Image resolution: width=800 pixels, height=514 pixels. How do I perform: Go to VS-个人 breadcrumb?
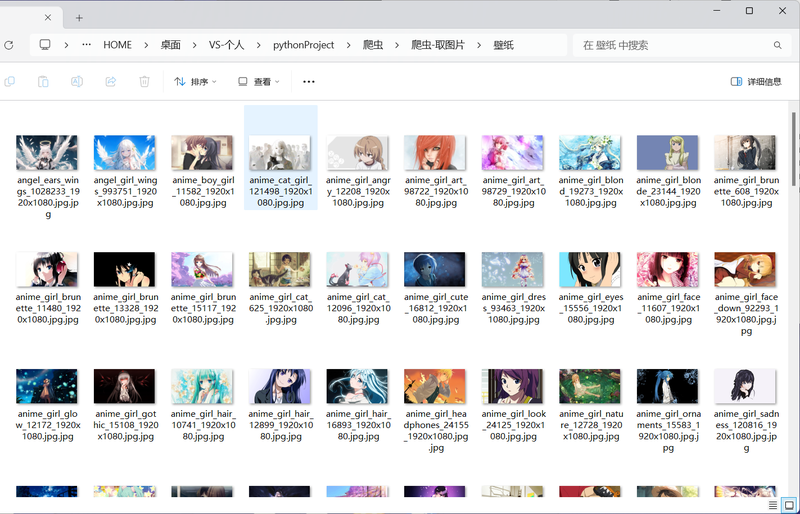[x=227, y=45]
